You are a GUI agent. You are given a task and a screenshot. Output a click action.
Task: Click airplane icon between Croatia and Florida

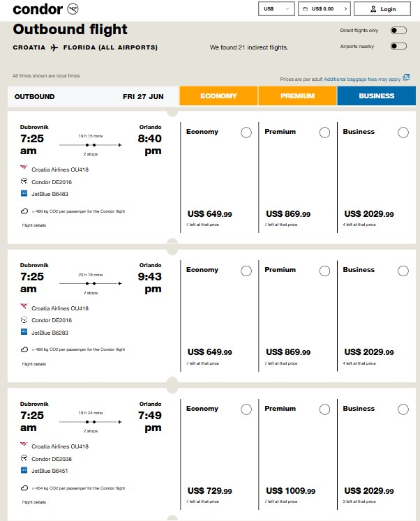[54, 47]
